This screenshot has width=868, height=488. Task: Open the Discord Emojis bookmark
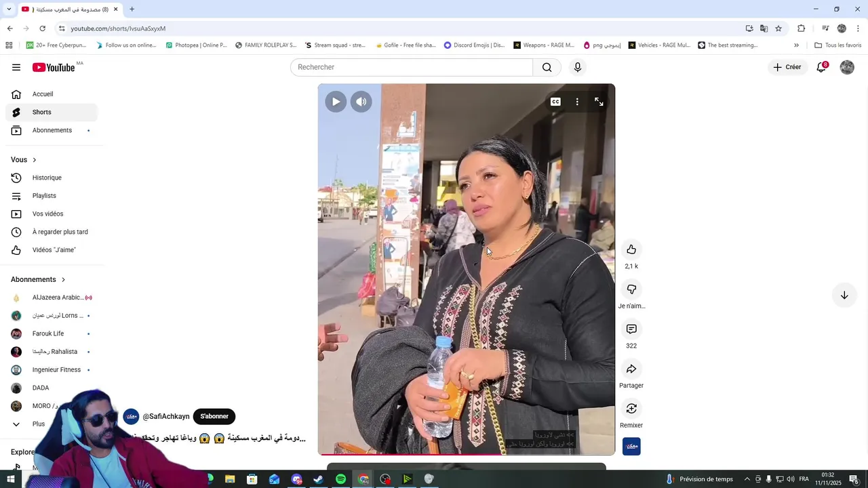click(474, 45)
